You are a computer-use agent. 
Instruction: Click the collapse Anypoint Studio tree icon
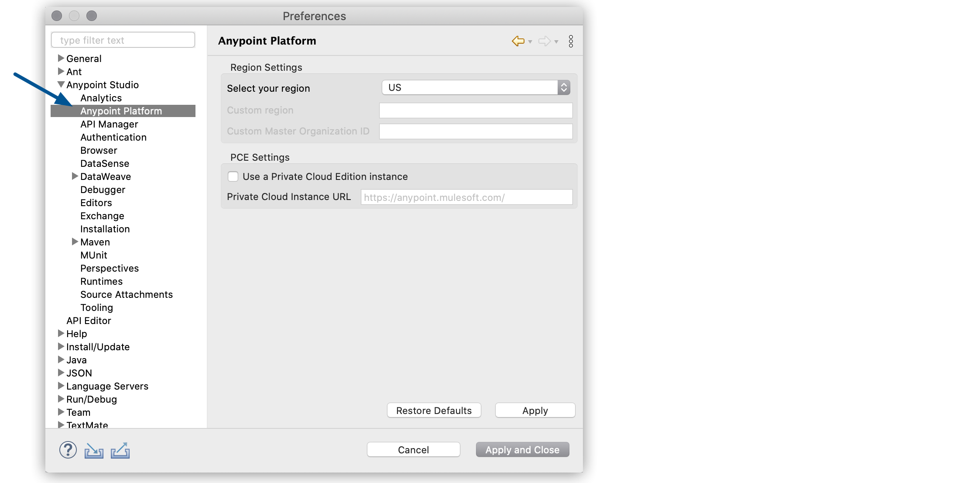tap(61, 84)
